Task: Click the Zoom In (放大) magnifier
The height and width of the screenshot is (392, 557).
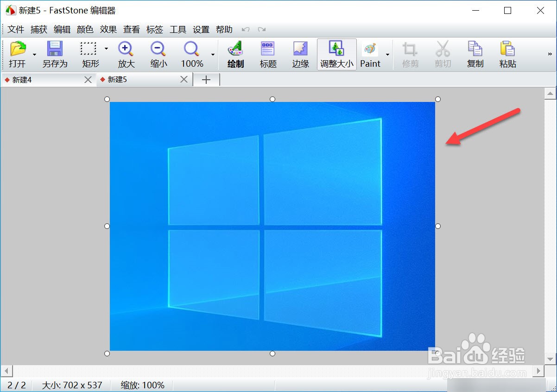Action: click(x=126, y=49)
